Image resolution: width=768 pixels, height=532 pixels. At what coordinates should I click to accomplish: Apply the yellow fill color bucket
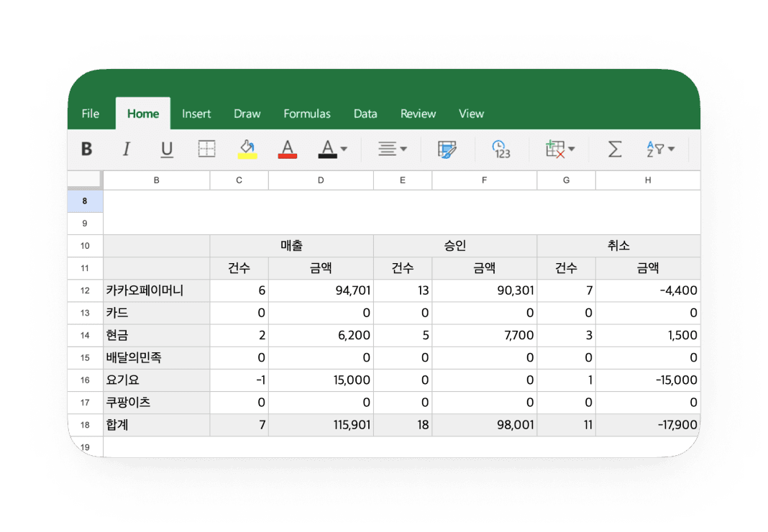coord(247,149)
